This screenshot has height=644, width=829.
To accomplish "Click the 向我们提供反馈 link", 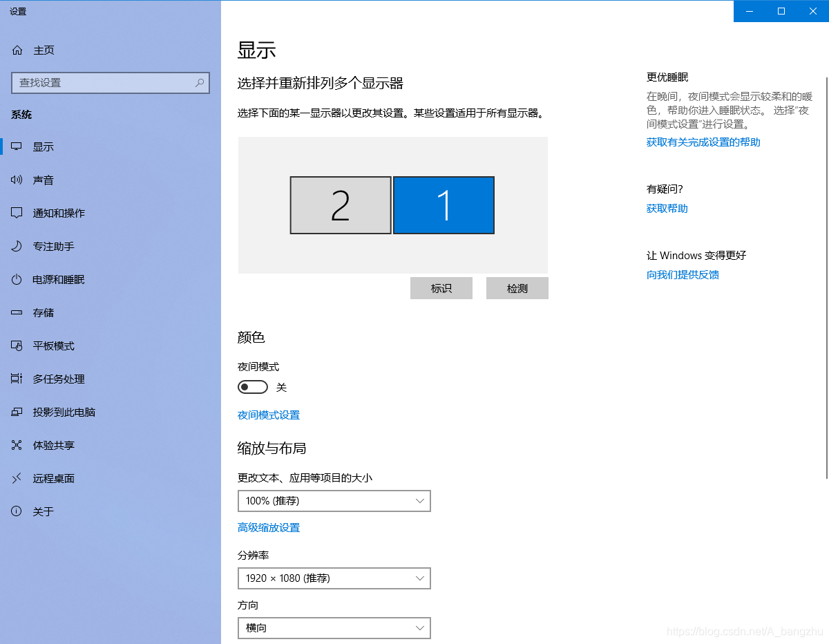I will tap(683, 275).
